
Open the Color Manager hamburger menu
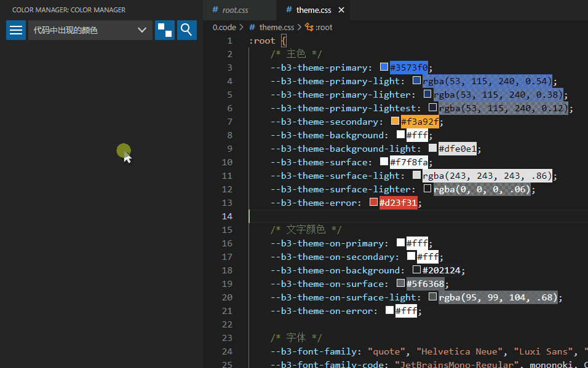pyautogui.click(x=16, y=30)
